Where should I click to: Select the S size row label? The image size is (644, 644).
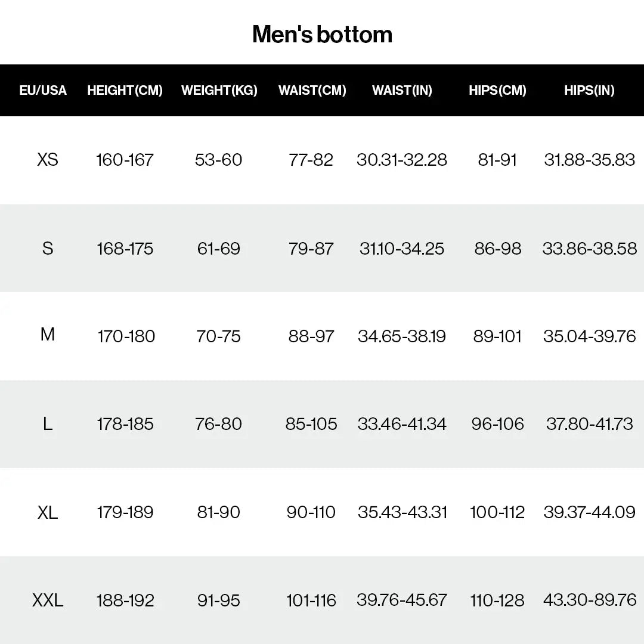pos(48,248)
